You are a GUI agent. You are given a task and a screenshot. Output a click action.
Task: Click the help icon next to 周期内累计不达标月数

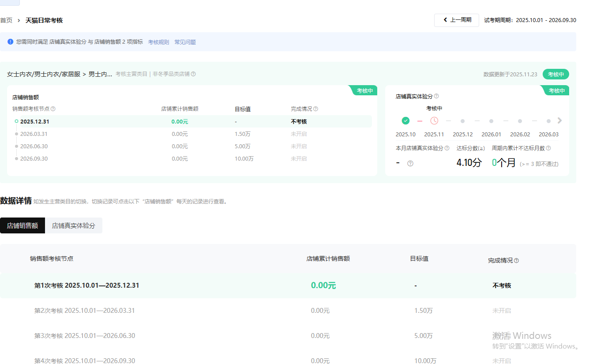[x=548, y=148]
